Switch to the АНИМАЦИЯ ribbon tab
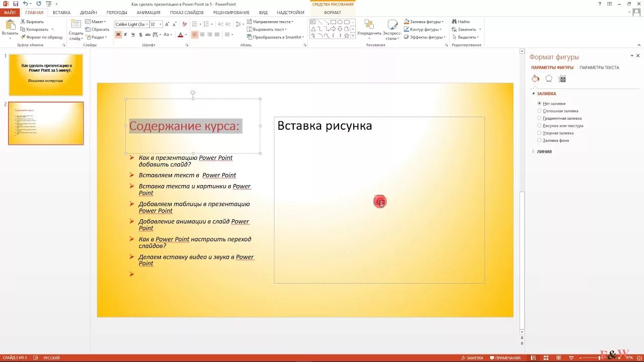The image size is (644, 362). click(148, 13)
